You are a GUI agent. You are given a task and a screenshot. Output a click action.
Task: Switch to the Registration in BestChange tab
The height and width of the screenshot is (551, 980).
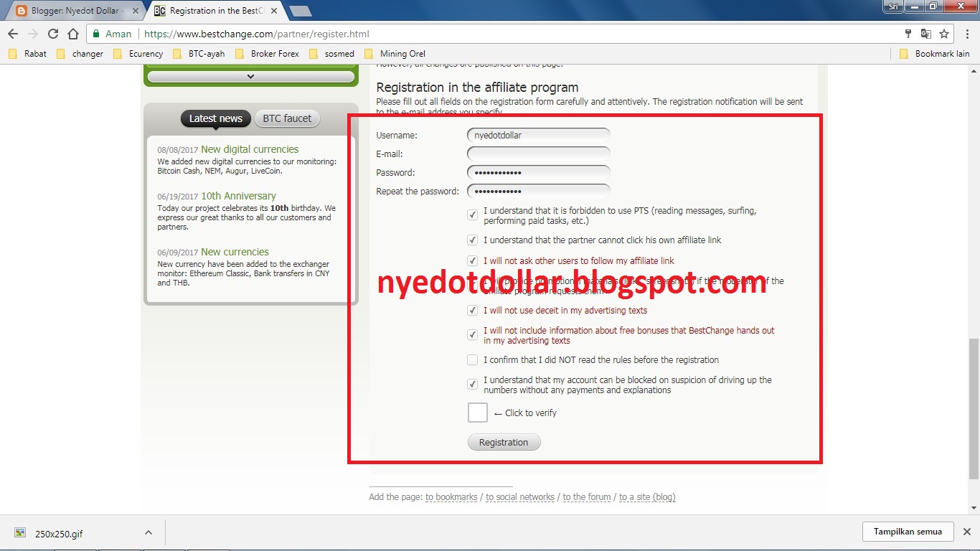217,11
